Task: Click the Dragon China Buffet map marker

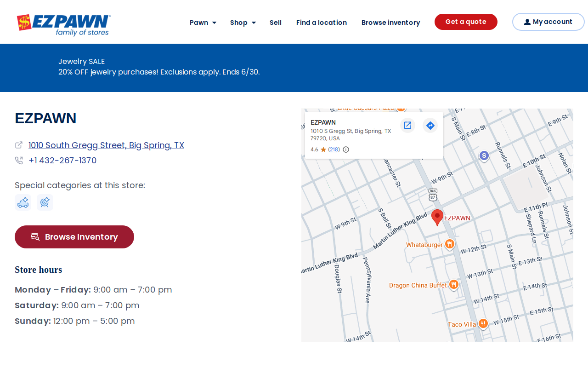Action: (454, 285)
